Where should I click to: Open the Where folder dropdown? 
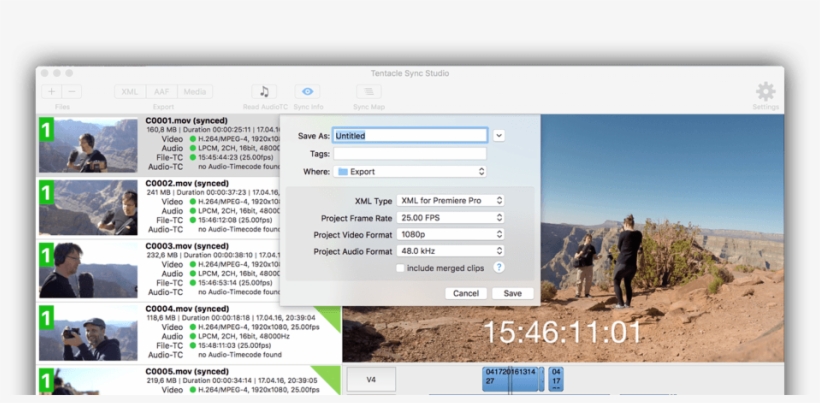tap(410, 171)
